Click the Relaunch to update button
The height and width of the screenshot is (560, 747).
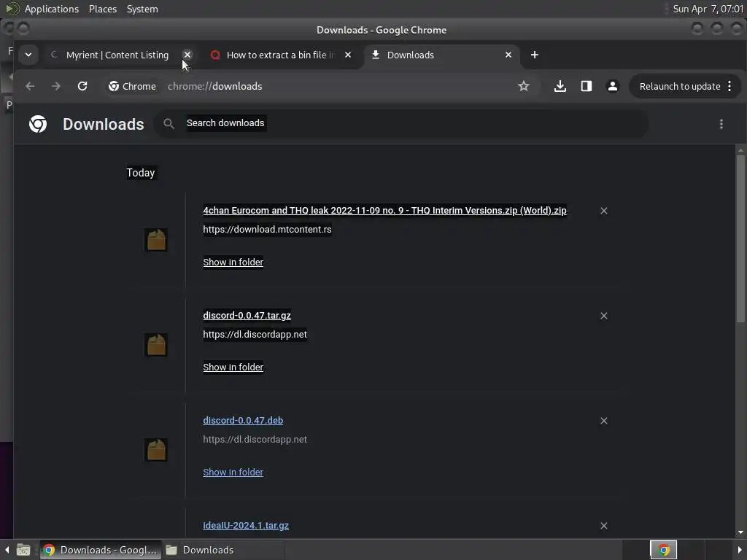[x=680, y=86]
